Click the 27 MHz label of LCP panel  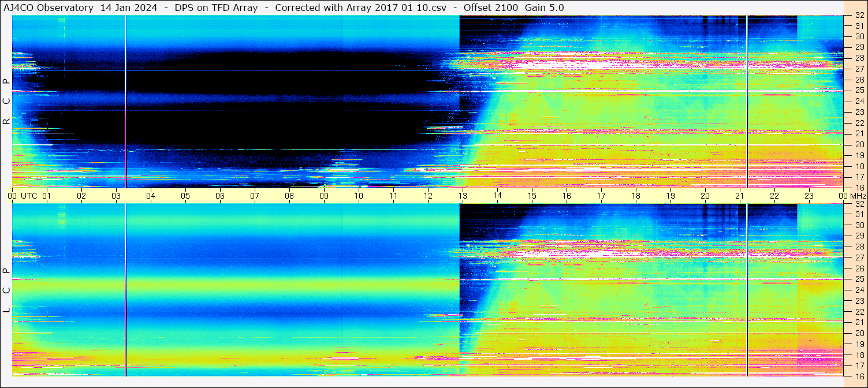tap(859, 258)
